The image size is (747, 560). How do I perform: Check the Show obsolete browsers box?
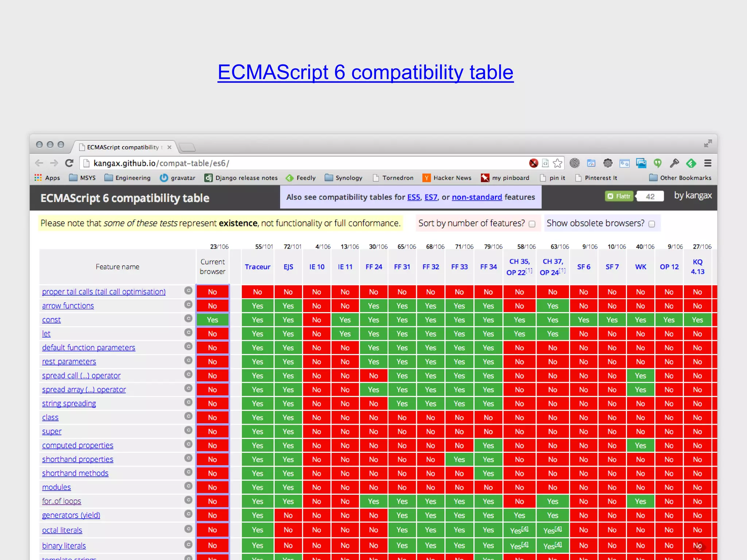pyautogui.click(x=652, y=224)
